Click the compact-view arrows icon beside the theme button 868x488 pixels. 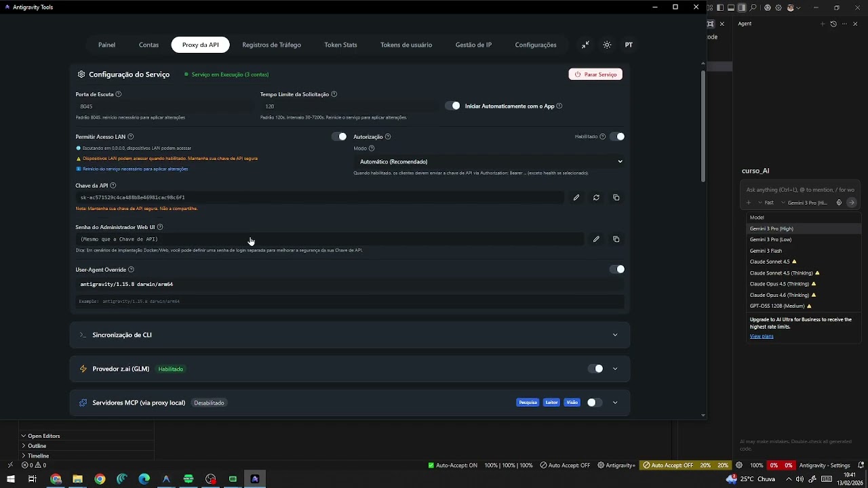tap(585, 45)
